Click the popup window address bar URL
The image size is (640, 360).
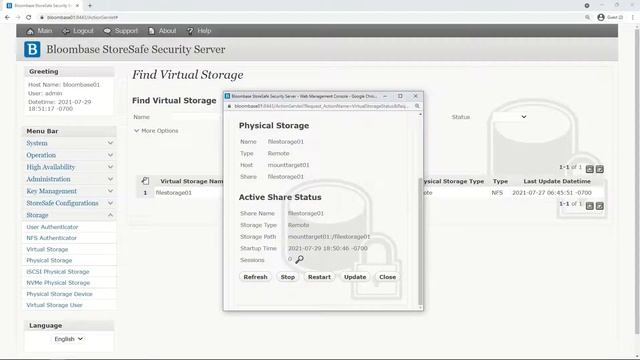tap(321, 106)
